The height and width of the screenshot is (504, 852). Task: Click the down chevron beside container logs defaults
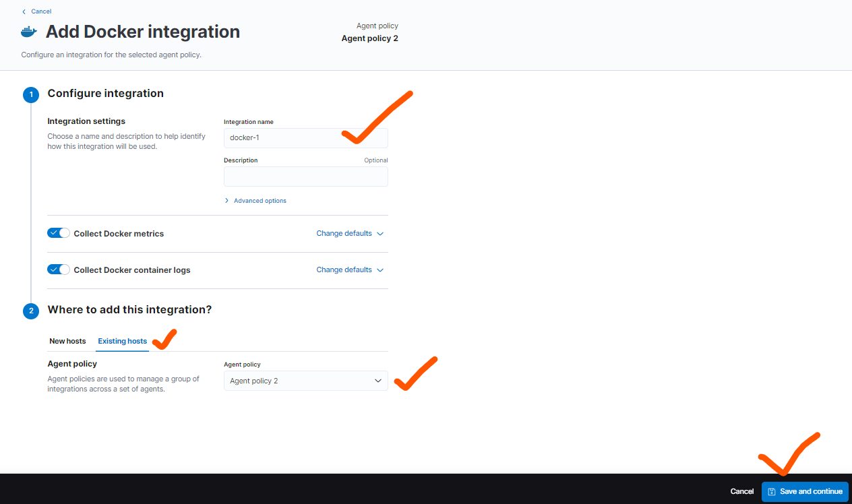tap(380, 270)
